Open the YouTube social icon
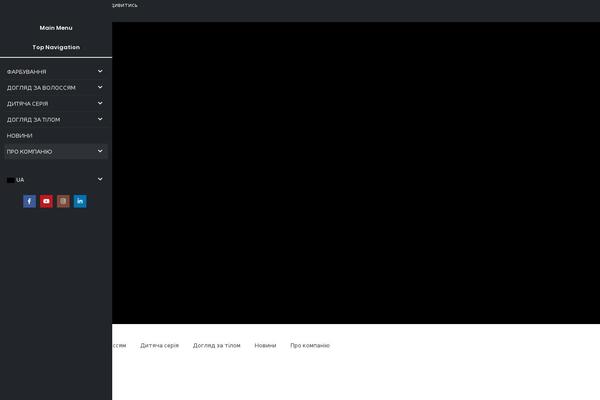The image size is (600, 400). tap(46, 201)
